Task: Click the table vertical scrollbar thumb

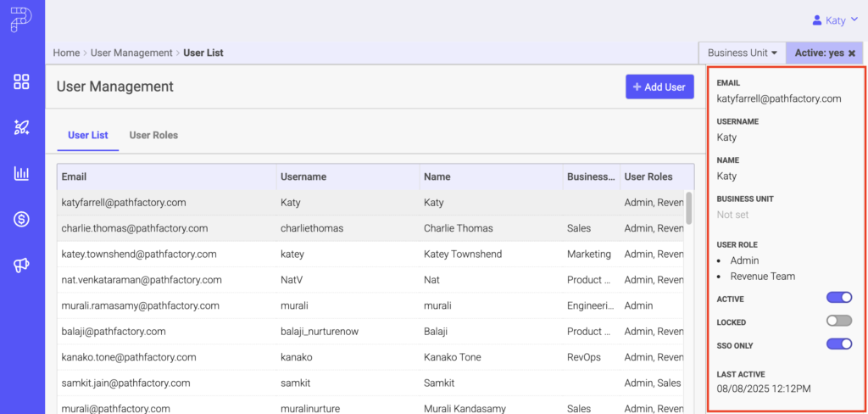Action: click(688, 207)
